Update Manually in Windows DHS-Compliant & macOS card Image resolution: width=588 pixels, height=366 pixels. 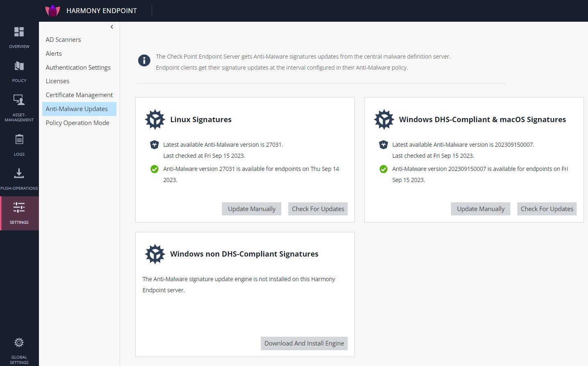click(481, 209)
